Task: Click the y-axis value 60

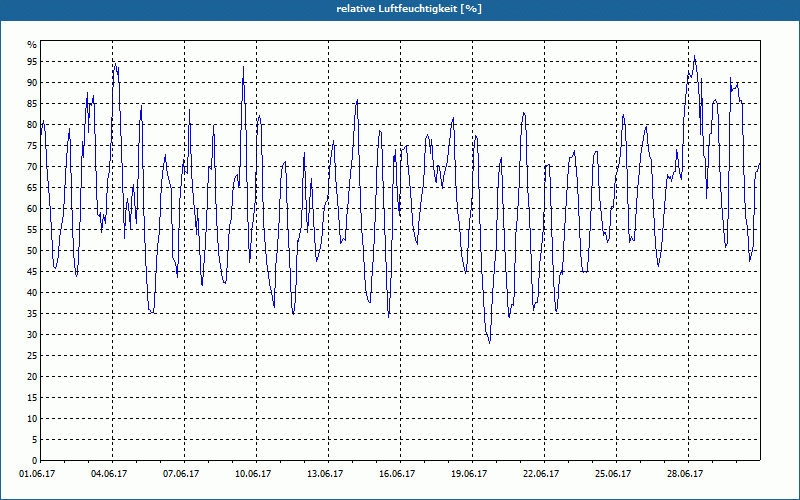Action: 32,209
